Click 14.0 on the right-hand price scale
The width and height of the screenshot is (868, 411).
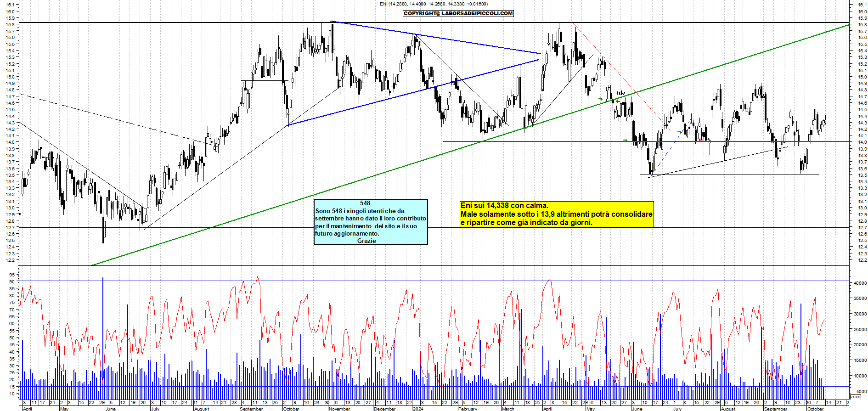click(x=862, y=142)
